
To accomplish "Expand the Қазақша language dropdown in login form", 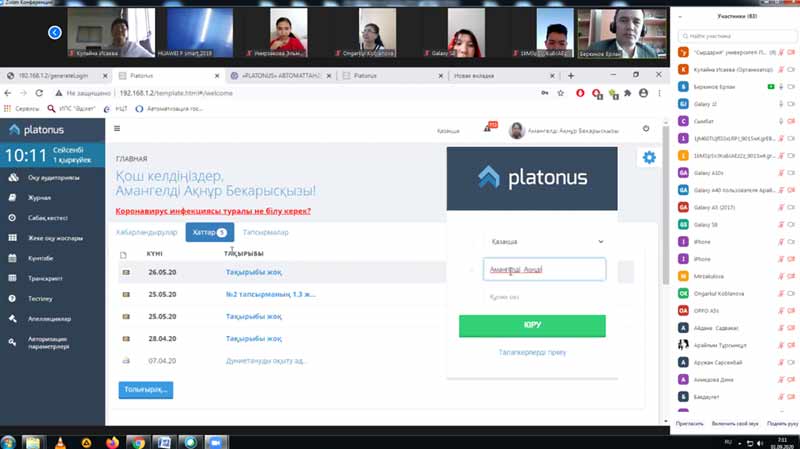I will [544, 241].
